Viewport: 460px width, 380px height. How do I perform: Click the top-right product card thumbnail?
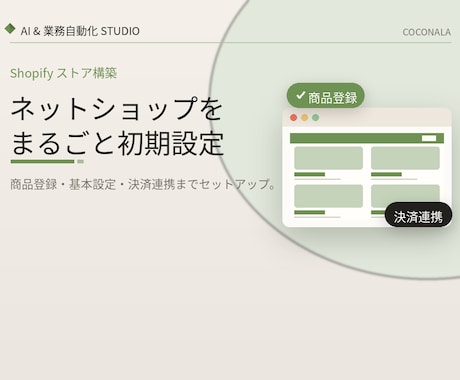405,158
